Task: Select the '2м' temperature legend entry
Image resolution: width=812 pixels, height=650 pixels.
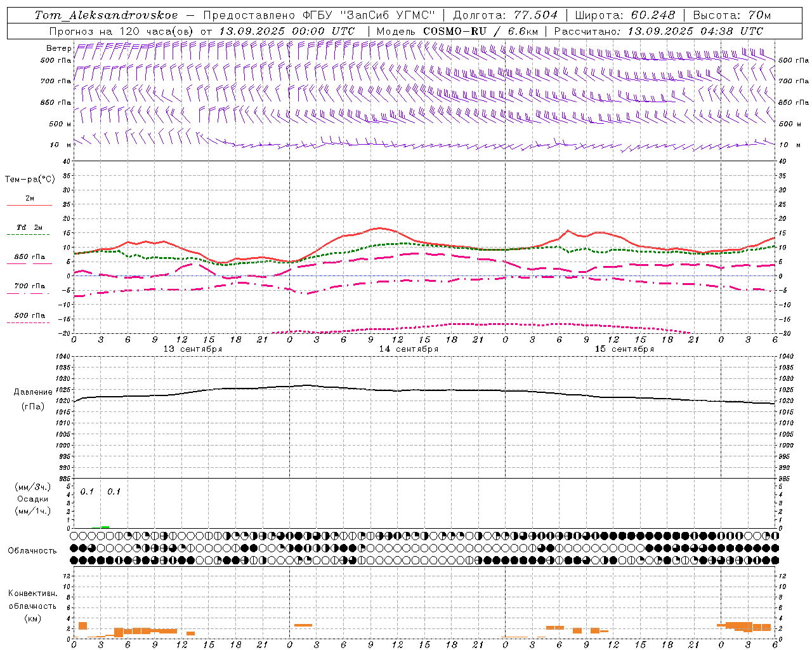Action: pos(30,199)
